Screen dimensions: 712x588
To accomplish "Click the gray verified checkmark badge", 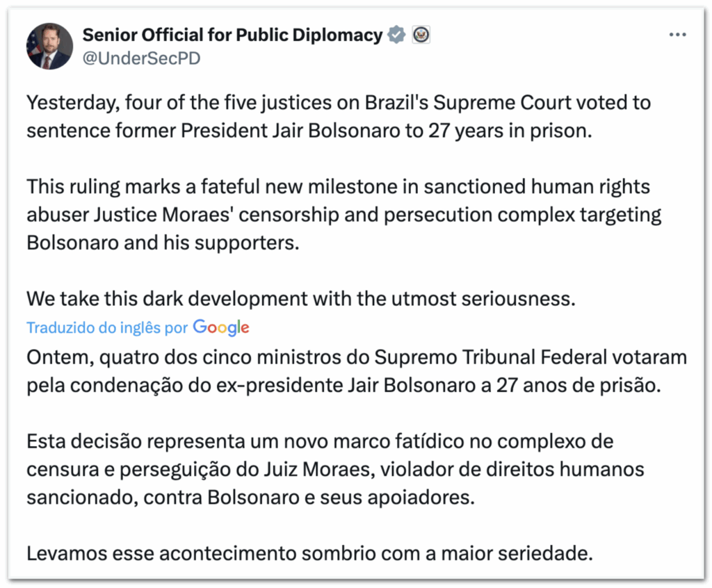I will (x=396, y=35).
